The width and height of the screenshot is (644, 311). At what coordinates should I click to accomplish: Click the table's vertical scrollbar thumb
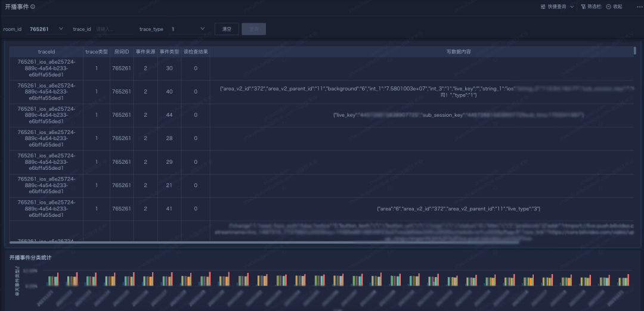[x=634, y=51]
